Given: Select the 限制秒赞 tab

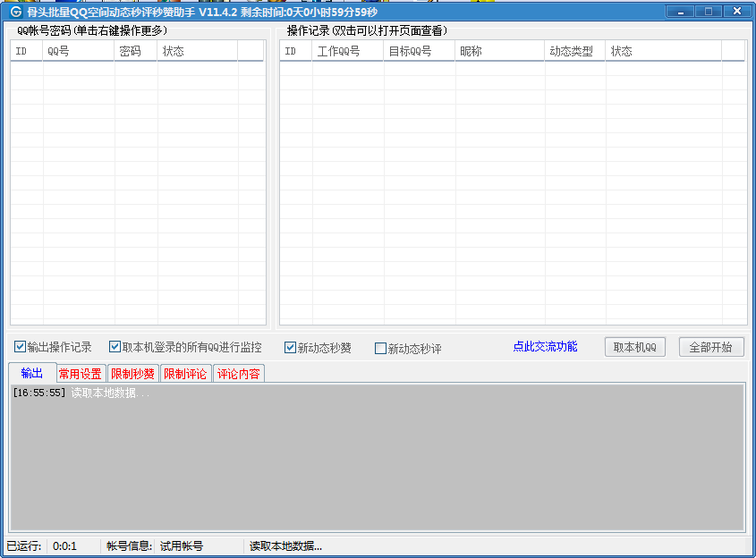Looking at the screenshot, I should click(132, 374).
